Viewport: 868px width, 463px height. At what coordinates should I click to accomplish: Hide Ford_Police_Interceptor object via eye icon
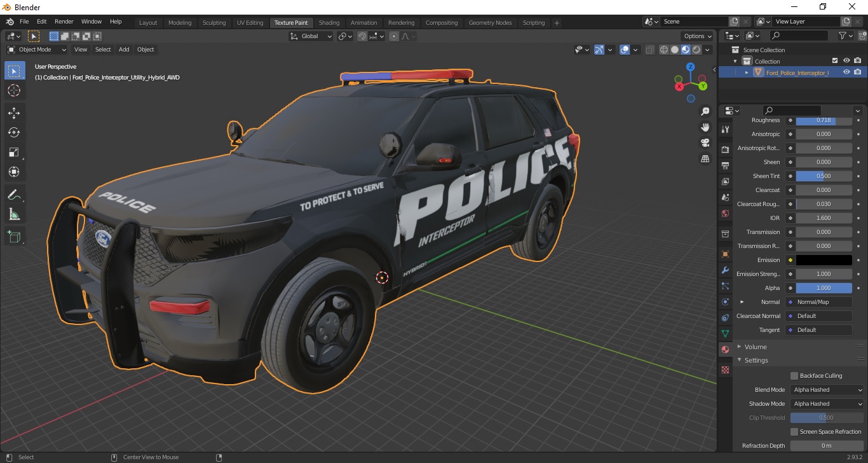846,73
